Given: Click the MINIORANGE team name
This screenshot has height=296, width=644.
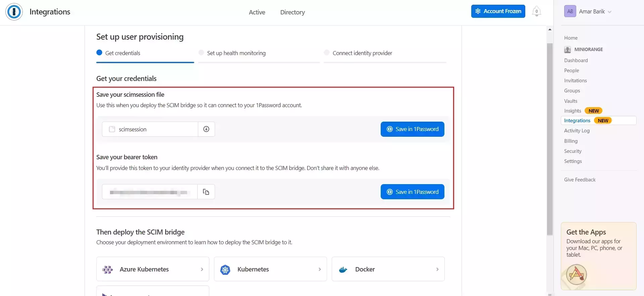Looking at the screenshot, I should pos(588,49).
